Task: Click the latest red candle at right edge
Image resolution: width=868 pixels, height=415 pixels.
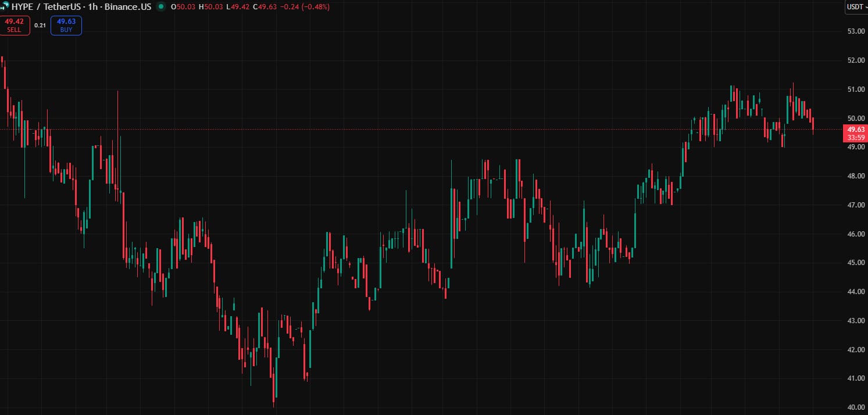Action: coord(813,123)
